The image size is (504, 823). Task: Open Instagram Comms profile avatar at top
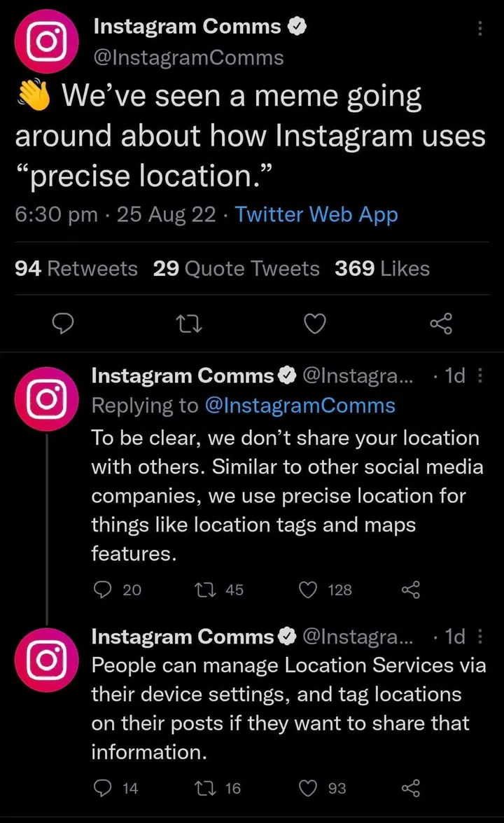[46, 42]
